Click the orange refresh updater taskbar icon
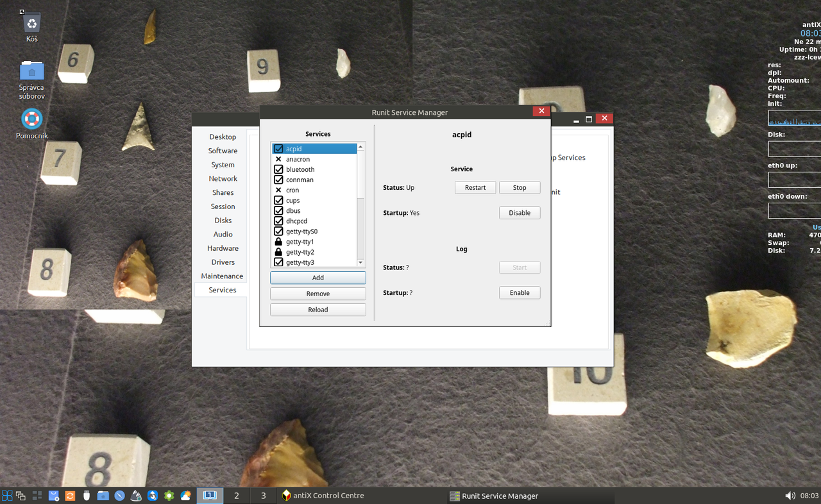 coord(70,496)
